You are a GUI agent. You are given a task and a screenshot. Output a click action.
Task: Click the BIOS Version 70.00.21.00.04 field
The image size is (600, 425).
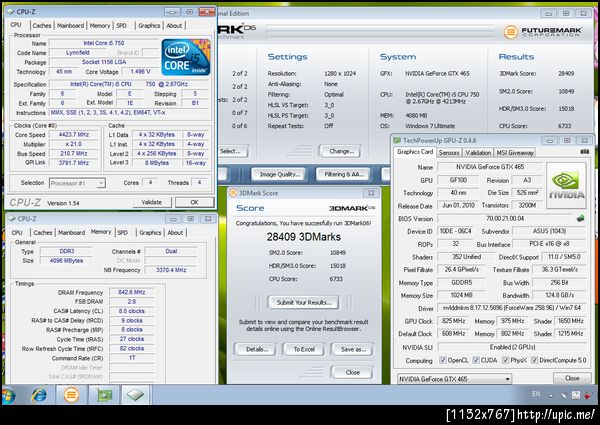click(505, 219)
